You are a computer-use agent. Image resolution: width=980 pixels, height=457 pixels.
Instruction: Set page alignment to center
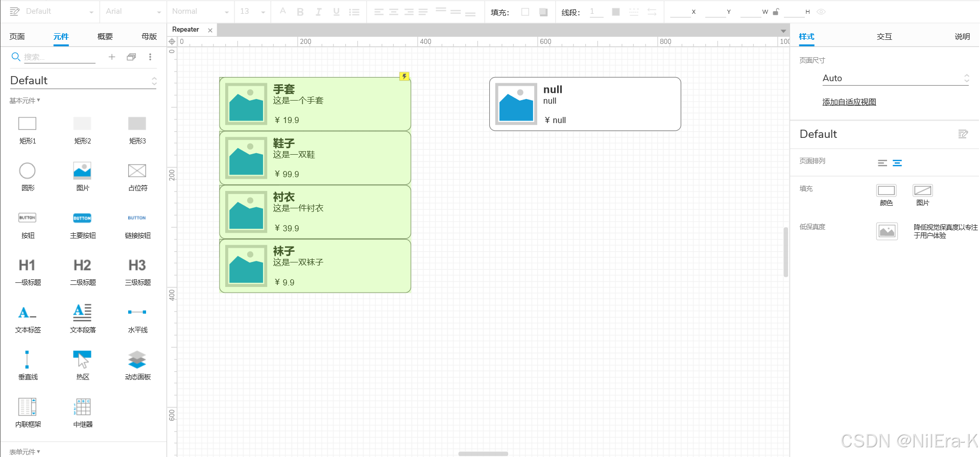click(x=897, y=163)
